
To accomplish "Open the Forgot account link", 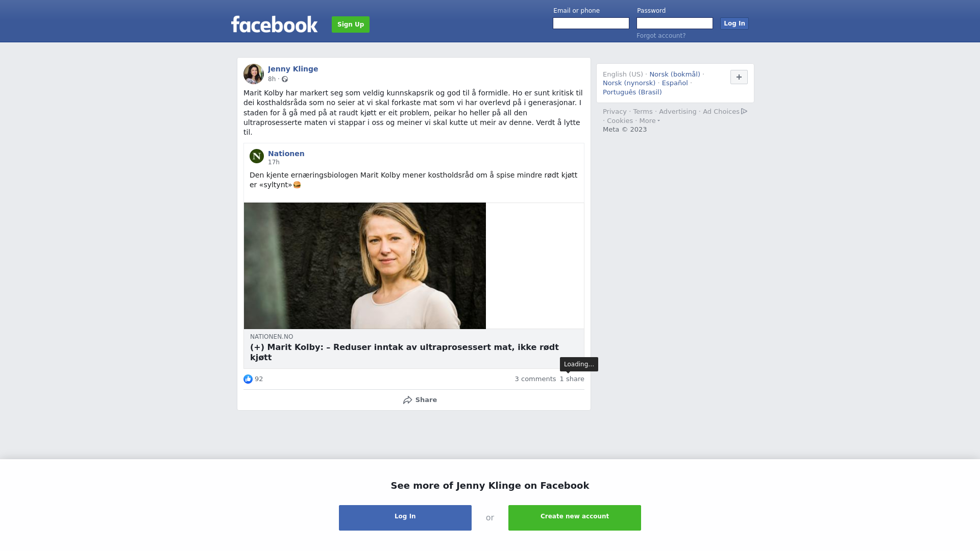I will click(661, 36).
